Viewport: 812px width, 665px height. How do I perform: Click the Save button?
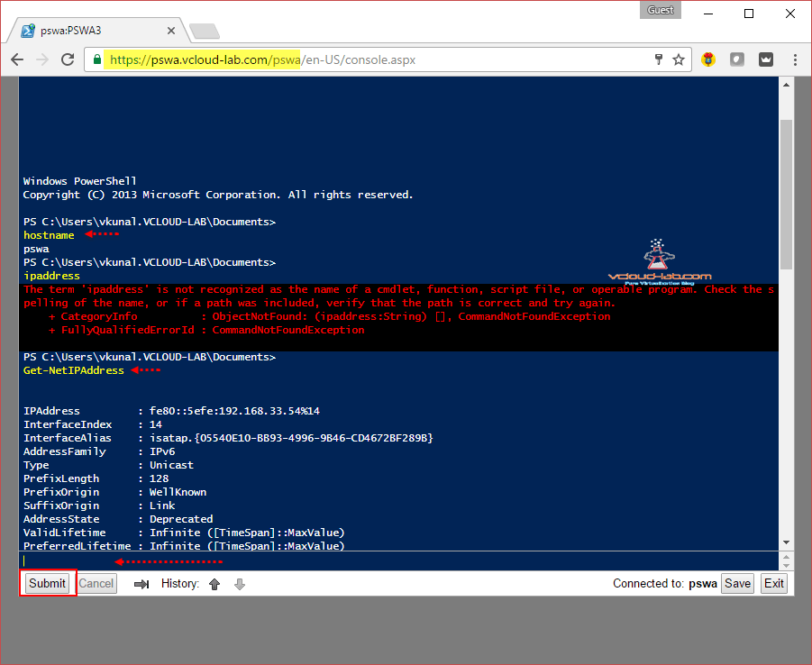[737, 583]
